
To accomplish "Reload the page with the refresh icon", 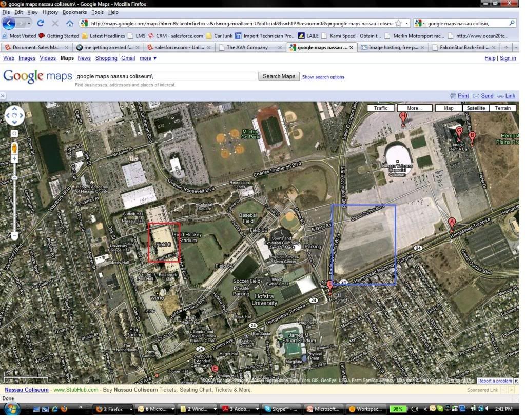I will tap(41, 23).
